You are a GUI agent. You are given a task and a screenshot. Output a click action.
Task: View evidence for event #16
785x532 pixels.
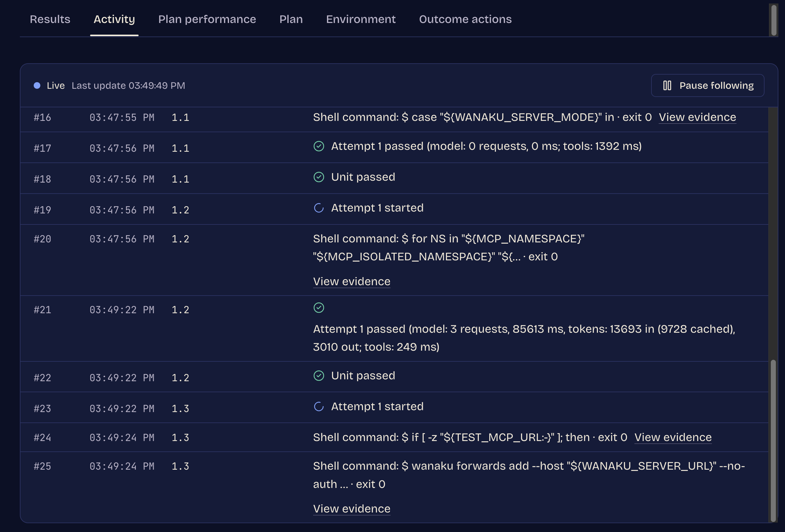click(697, 117)
